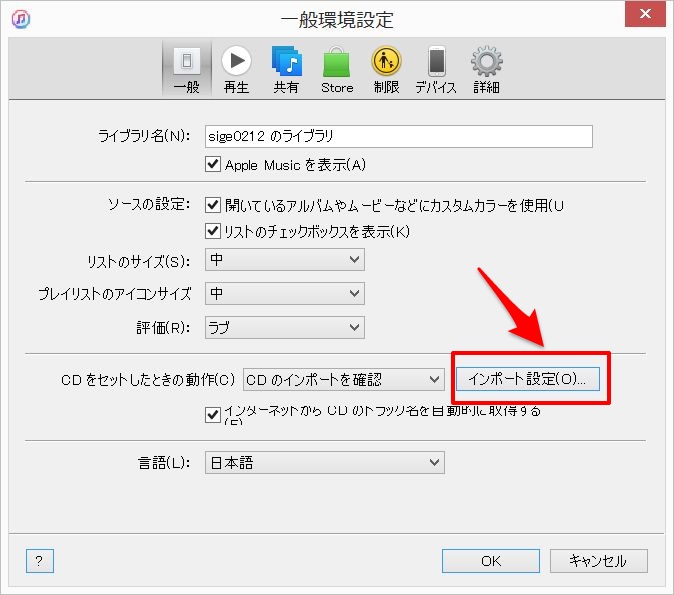The height and width of the screenshot is (595, 674).
Task: Open the 詳細 (Advanced) gear tab
Action: click(487, 69)
